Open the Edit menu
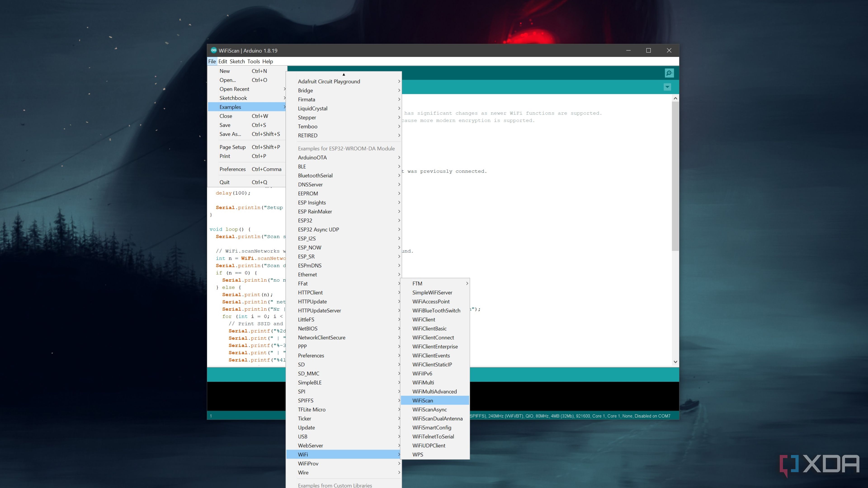868x488 pixels. coord(223,61)
